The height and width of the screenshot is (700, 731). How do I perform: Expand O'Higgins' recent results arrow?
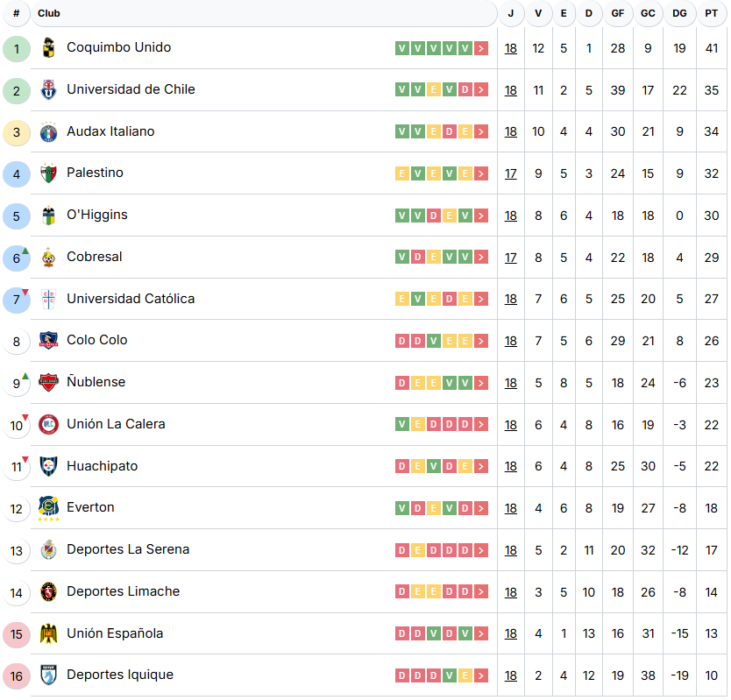(481, 216)
